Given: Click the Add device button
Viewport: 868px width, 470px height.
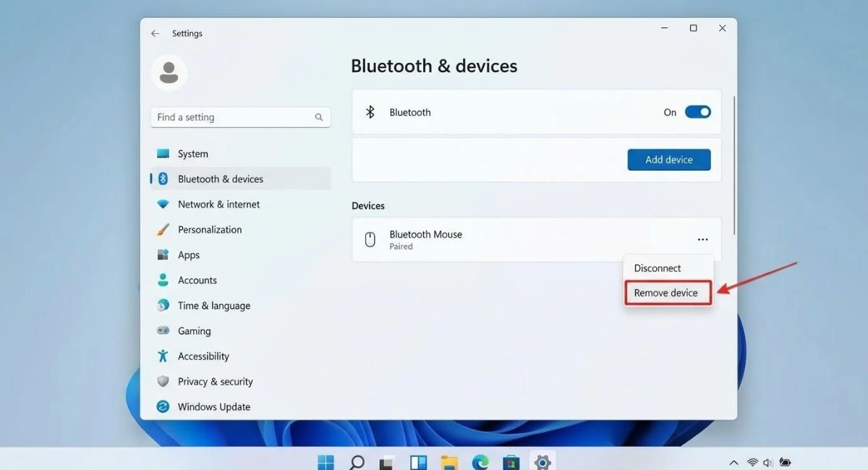Looking at the screenshot, I should click(x=669, y=160).
